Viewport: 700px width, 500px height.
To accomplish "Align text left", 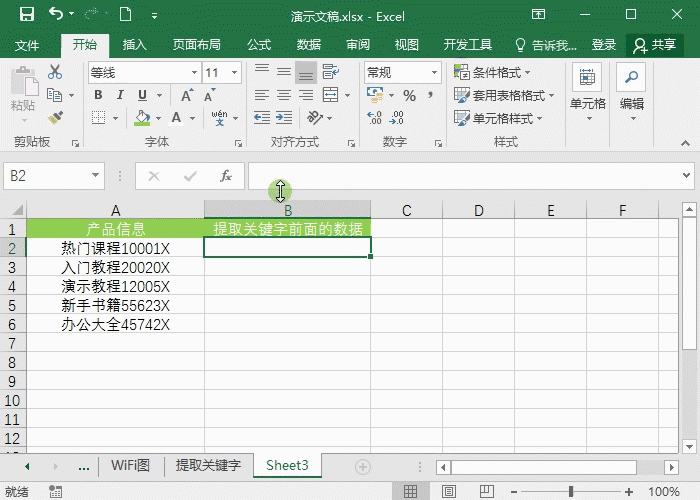I will coord(262,95).
